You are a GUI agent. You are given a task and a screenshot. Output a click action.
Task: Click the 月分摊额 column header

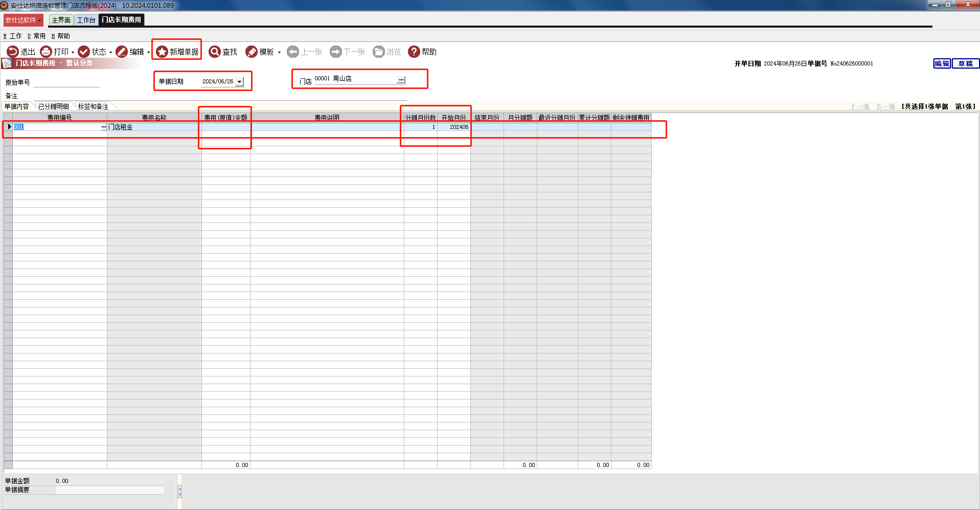(520, 118)
